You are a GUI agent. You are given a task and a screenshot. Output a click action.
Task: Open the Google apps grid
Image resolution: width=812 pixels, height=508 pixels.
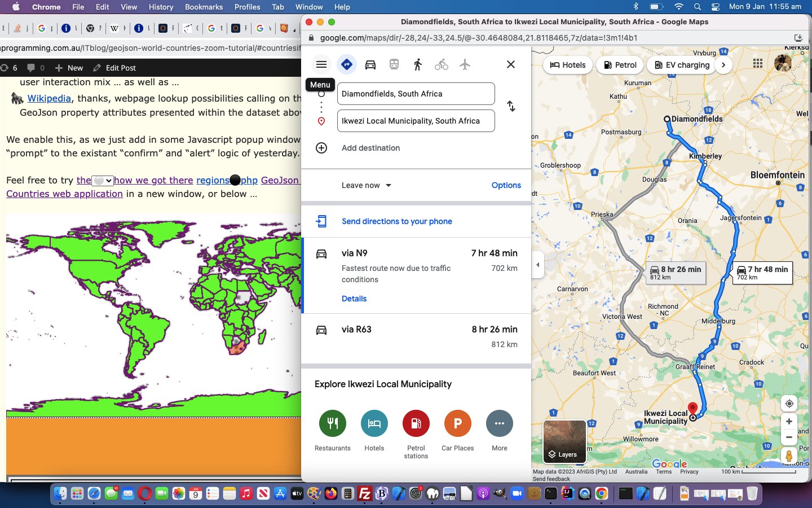pyautogui.click(x=758, y=63)
